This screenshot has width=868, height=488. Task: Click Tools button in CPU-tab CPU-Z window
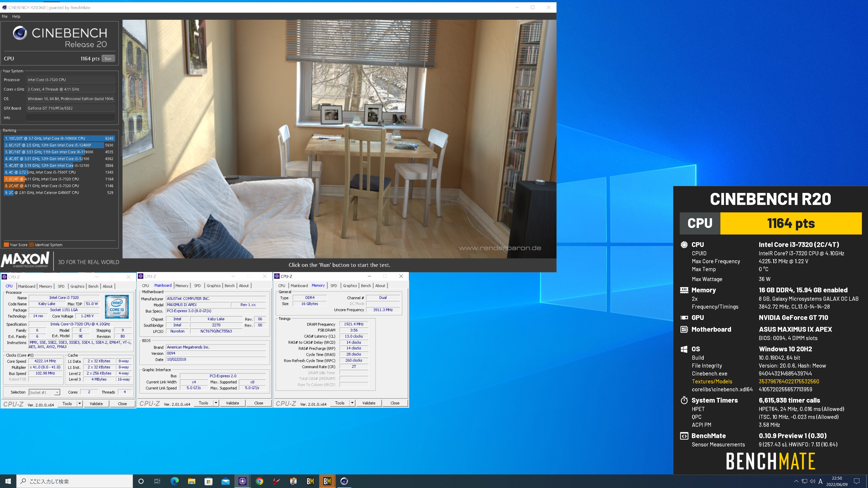click(67, 404)
